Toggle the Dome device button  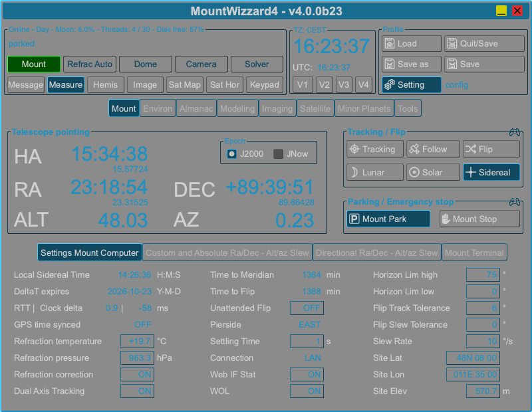146,64
